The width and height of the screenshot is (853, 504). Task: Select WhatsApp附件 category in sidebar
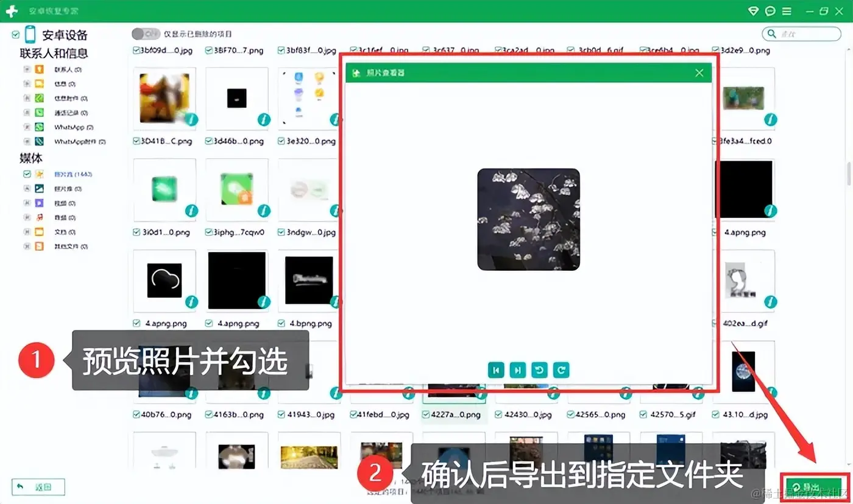tap(80, 142)
